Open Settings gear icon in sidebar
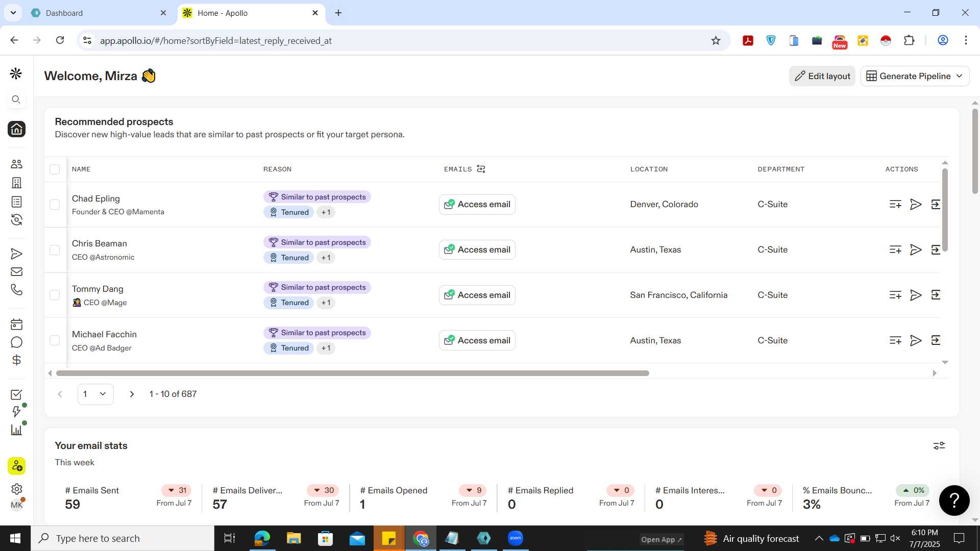The height and width of the screenshot is (551, 980). 16,489
